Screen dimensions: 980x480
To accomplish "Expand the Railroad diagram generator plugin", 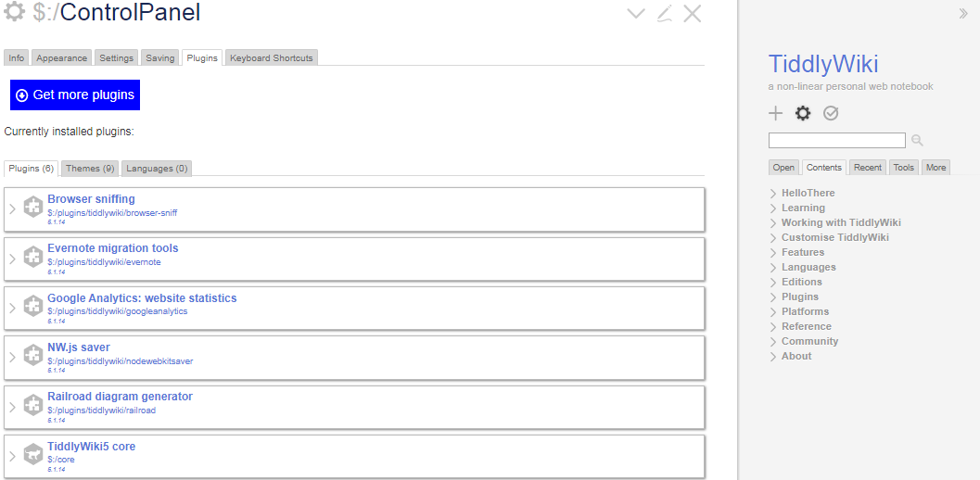I will pos(13,405).
